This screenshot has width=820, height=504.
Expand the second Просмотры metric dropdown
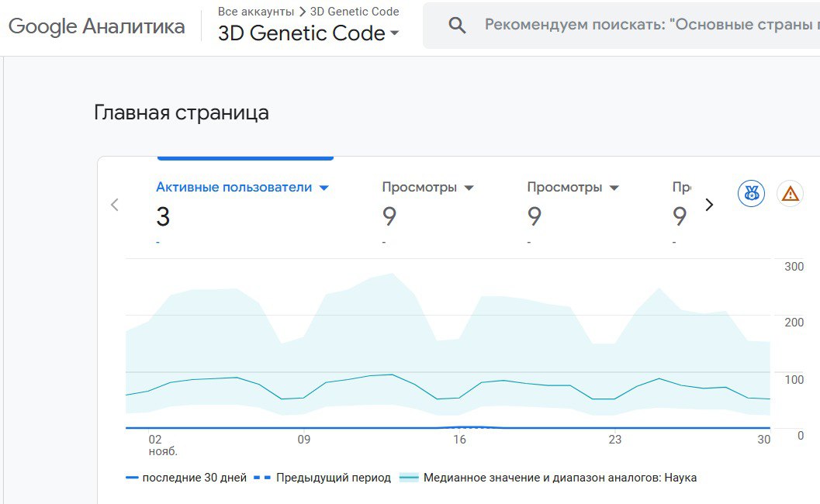[614, 188]
